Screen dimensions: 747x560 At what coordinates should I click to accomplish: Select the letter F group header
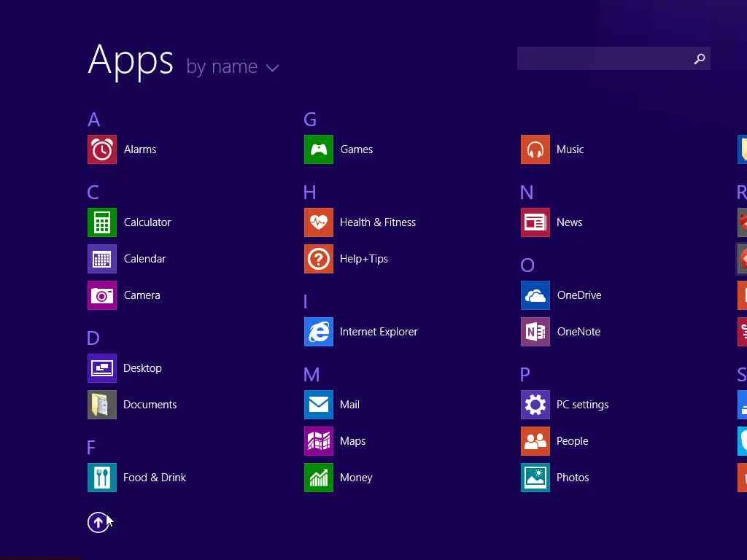[91, 448]
